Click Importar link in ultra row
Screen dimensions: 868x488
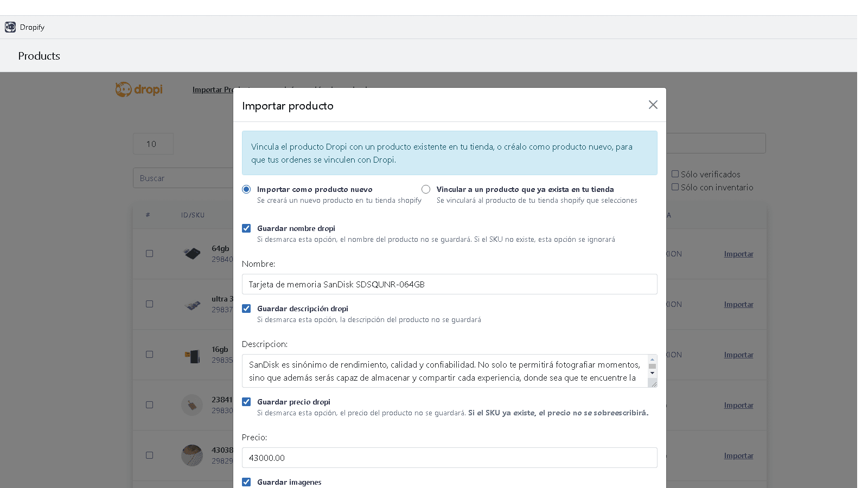tap(738, 304)
